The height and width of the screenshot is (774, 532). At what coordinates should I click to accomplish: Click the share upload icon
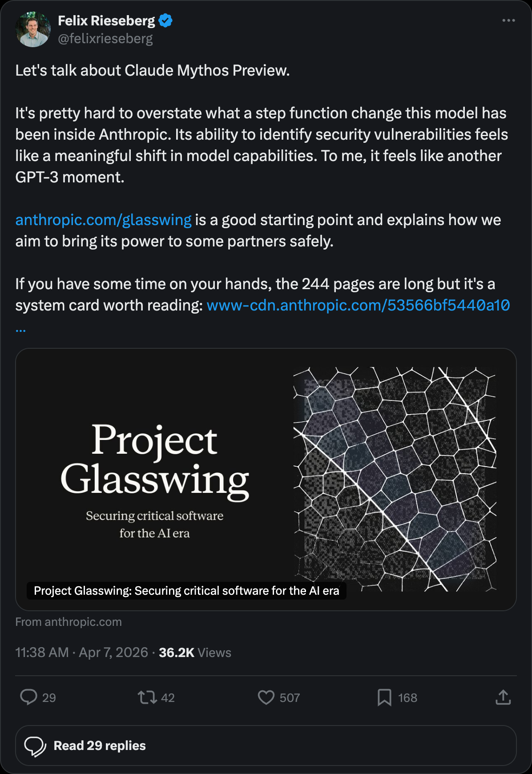click(x=503, y=697)
